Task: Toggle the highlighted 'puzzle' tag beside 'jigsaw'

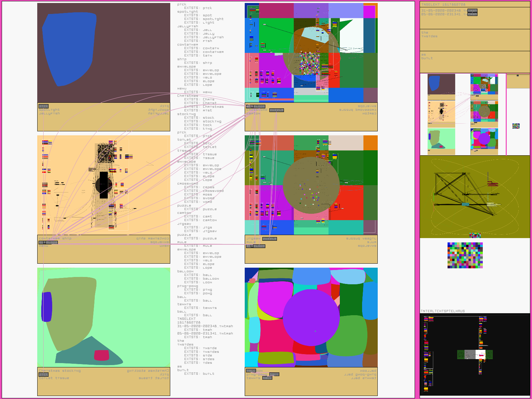Action: click(269, 239)
